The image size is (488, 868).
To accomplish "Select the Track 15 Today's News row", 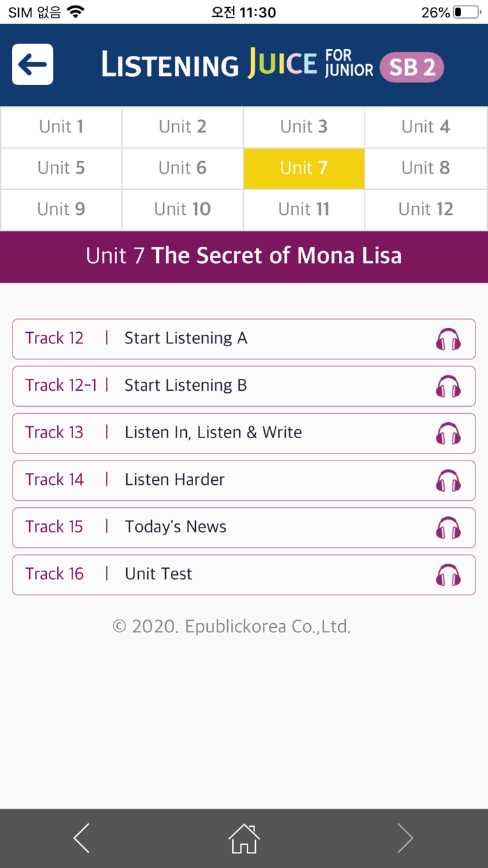I will pyautogui.click(x=209, y=527).
